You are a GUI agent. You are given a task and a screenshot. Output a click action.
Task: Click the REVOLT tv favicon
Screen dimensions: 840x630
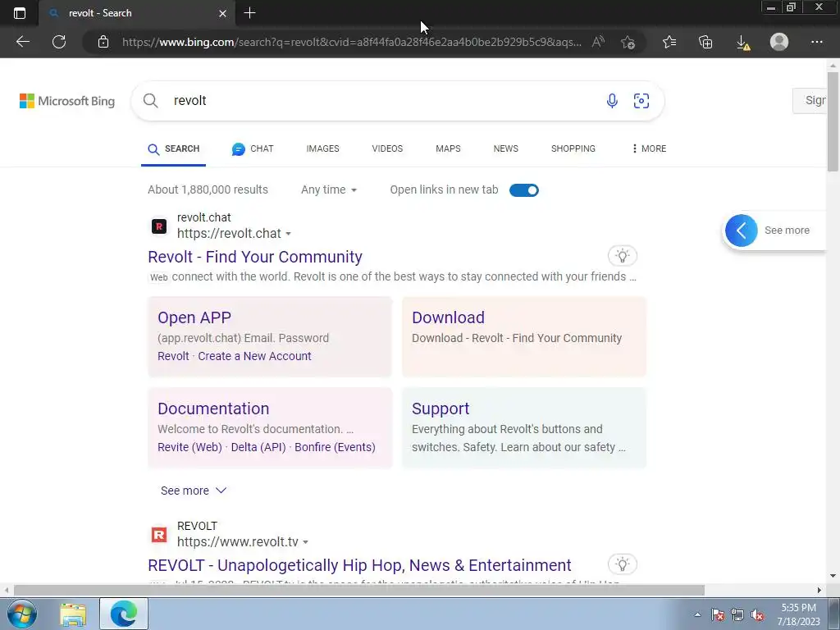(x=159, y=535)
